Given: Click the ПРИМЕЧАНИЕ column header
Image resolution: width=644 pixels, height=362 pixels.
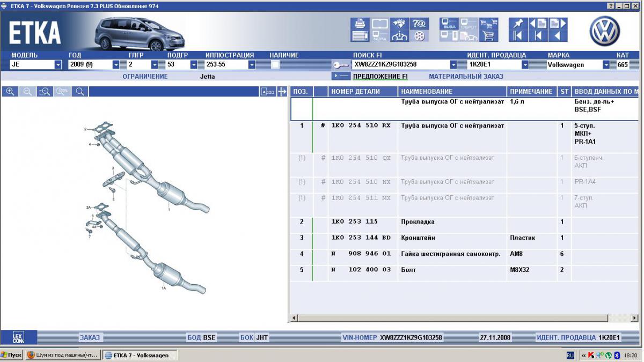Looking at the screenshot, I should (531, 92).
